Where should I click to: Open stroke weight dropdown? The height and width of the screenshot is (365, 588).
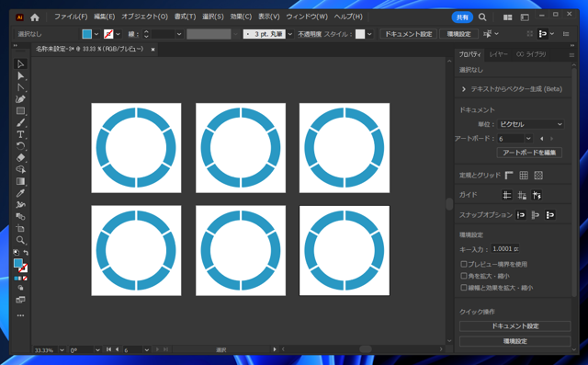[179, 34]
